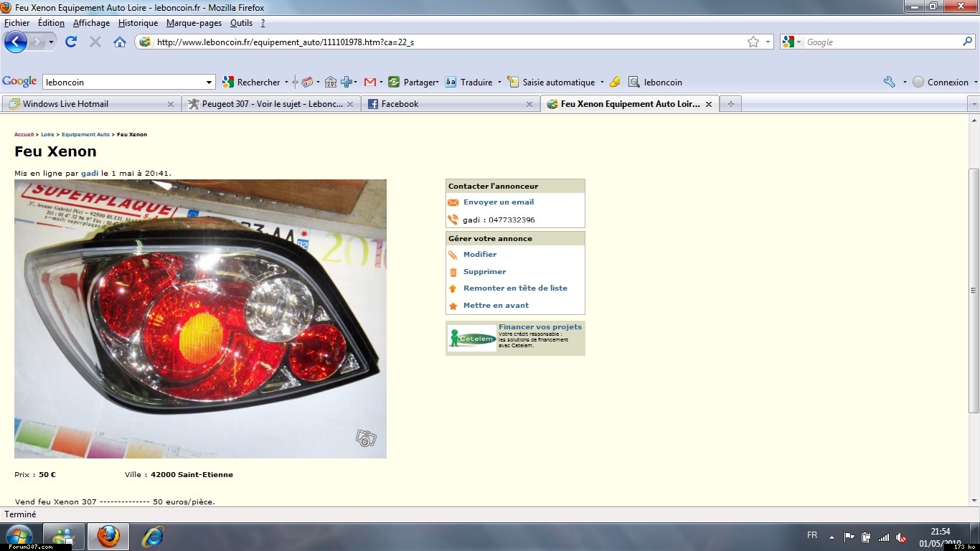Click the Google Toolbar building icon
Image resolution: width=980 pixels, height=551 pixels.
pos(331,83)
